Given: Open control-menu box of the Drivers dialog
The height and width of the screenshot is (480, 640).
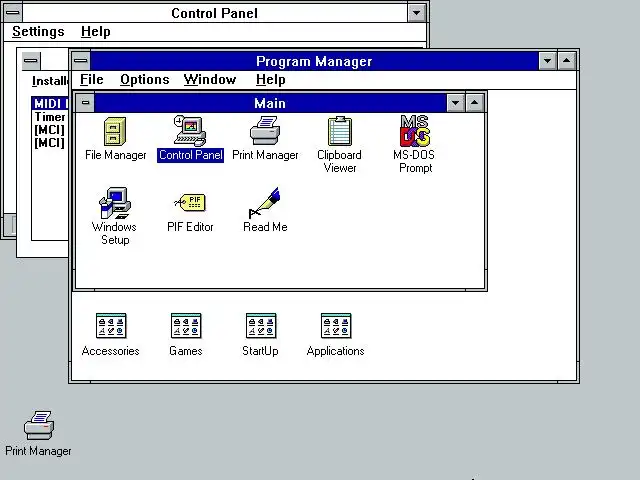Looking at the screenshot, I should point(31,61).
